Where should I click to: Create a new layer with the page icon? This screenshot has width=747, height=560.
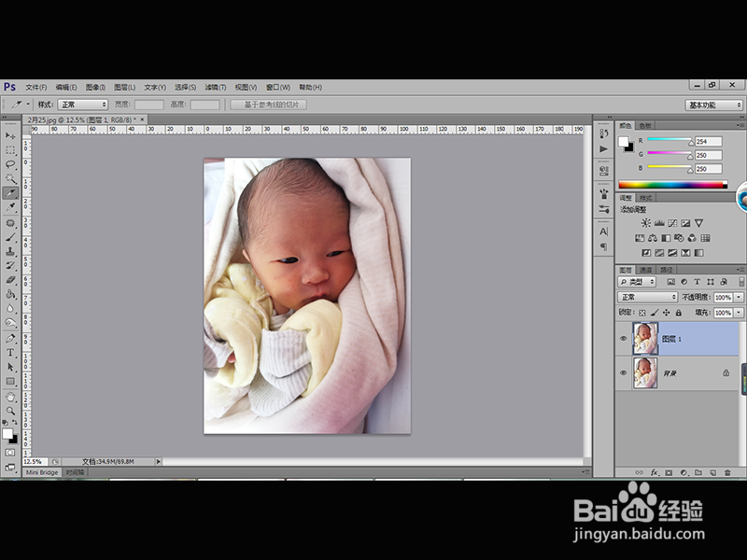tap(712, 472)
